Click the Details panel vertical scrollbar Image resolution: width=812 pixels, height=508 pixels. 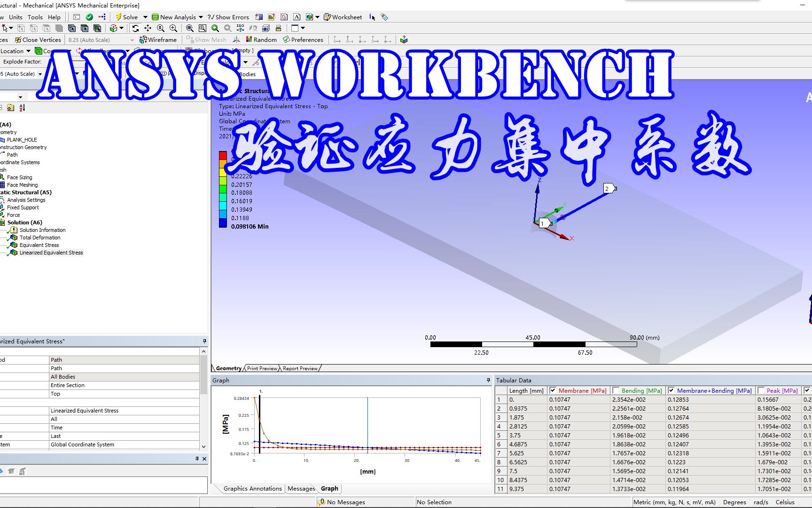(203, 399)
